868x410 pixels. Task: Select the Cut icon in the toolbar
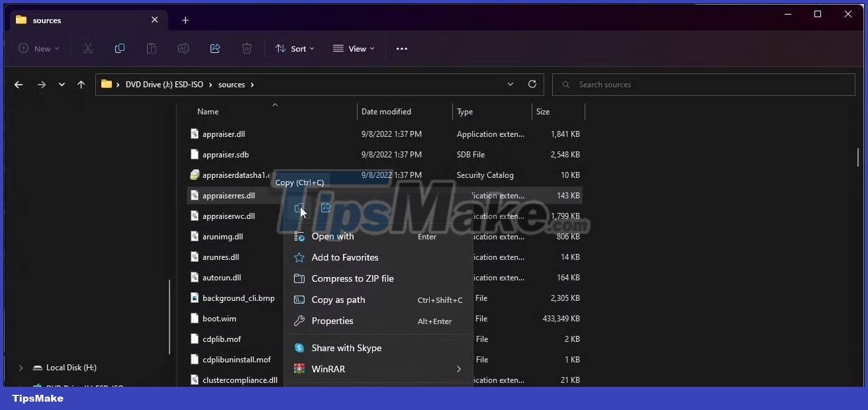87,48
